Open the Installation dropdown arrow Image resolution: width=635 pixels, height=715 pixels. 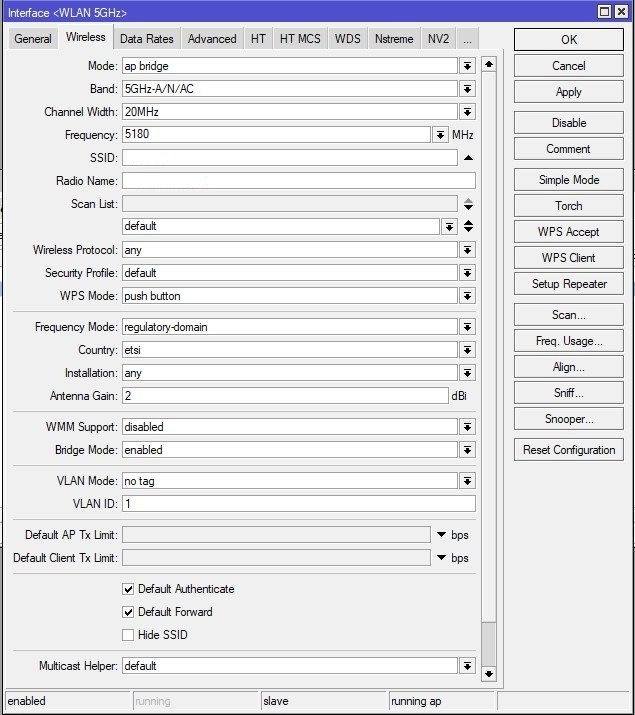[x=467, y=373]
